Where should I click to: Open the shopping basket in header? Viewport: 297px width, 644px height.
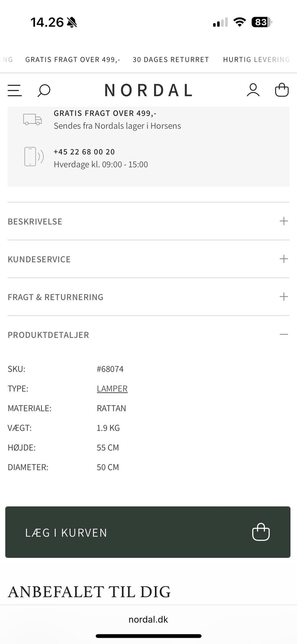(282, 90)
